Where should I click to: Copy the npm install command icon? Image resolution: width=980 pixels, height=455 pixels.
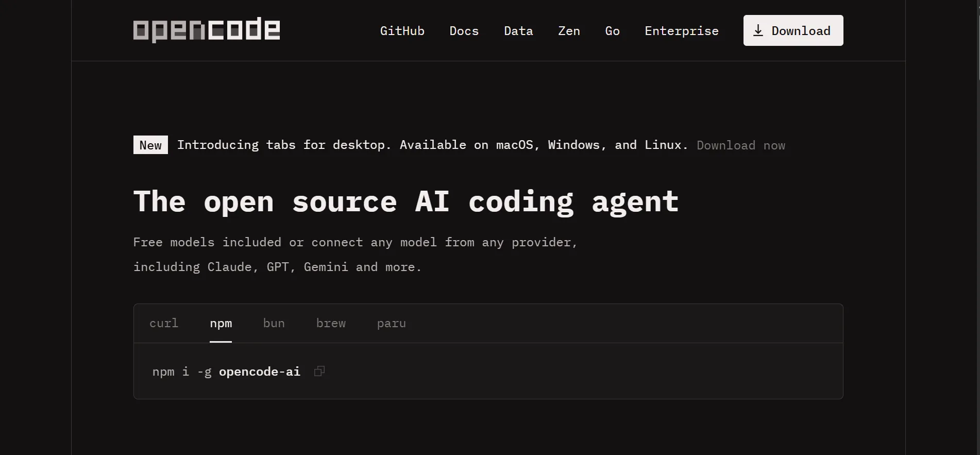click(319, 371)
